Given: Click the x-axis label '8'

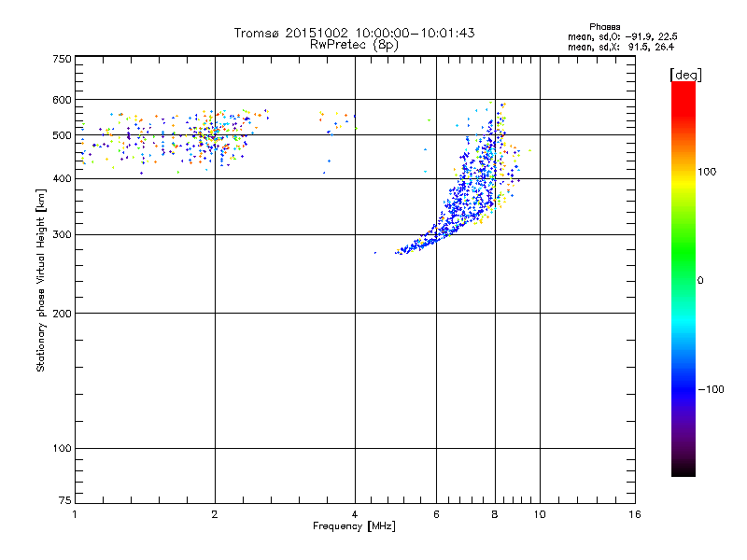Looking at the screenshot, I should pos(495,514).
